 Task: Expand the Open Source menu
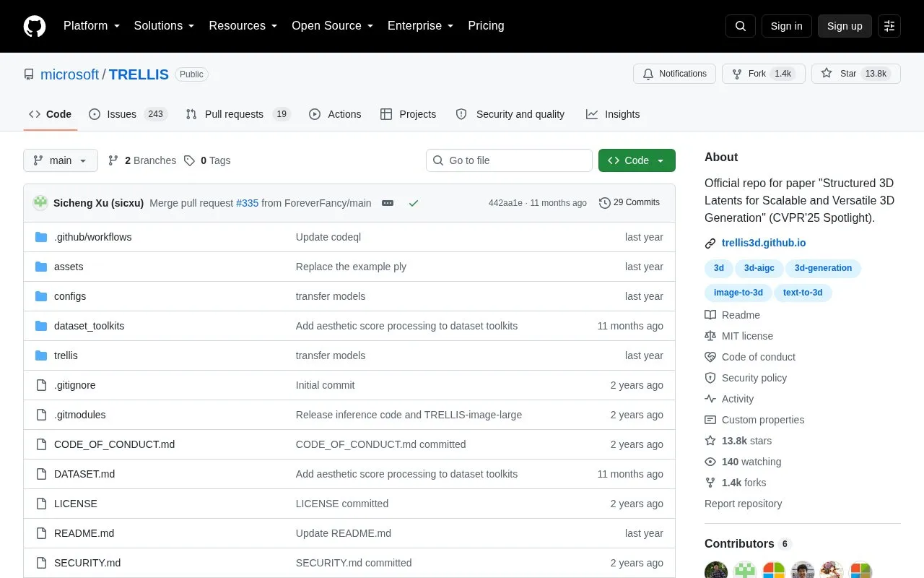[333, 26]
